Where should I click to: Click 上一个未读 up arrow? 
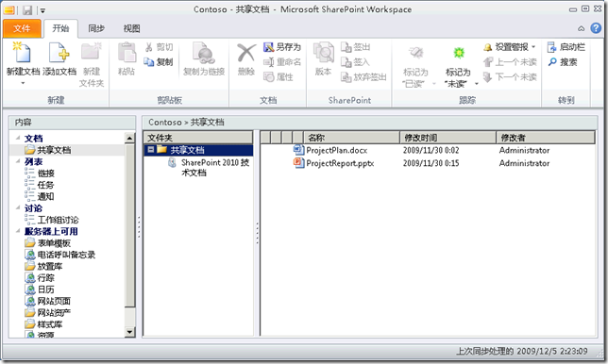[487, 62]
